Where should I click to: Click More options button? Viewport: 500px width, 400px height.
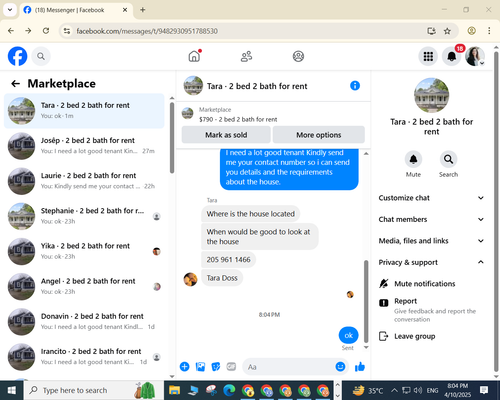coord(319,135)
